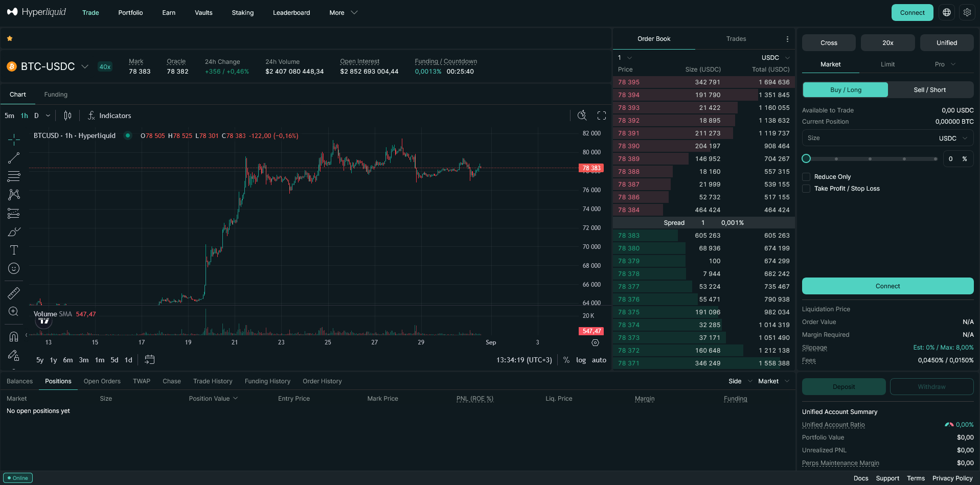Open the positions Market filter dropdown
The width and height of the screenshot is (980, 485).
[x=773, y=381]
